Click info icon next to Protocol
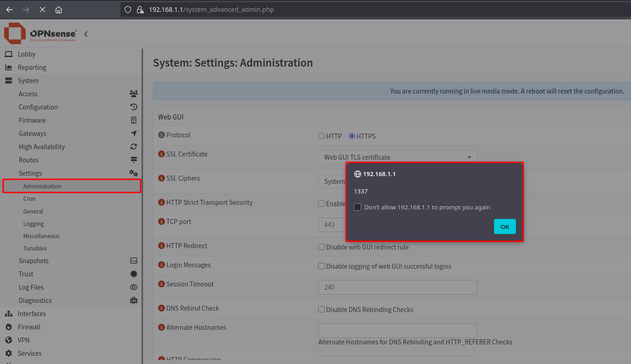The width and height of the screenshot is (631, 364). click(x=161, y=135)
